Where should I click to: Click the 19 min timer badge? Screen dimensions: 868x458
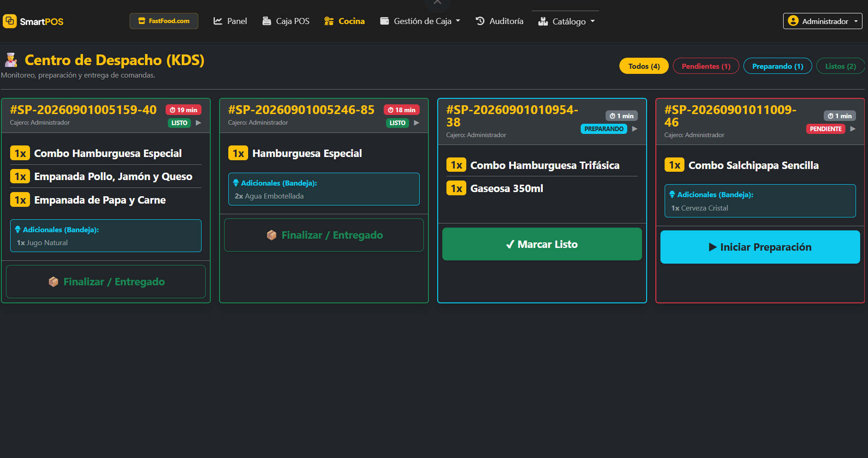[x=184, y=110]
